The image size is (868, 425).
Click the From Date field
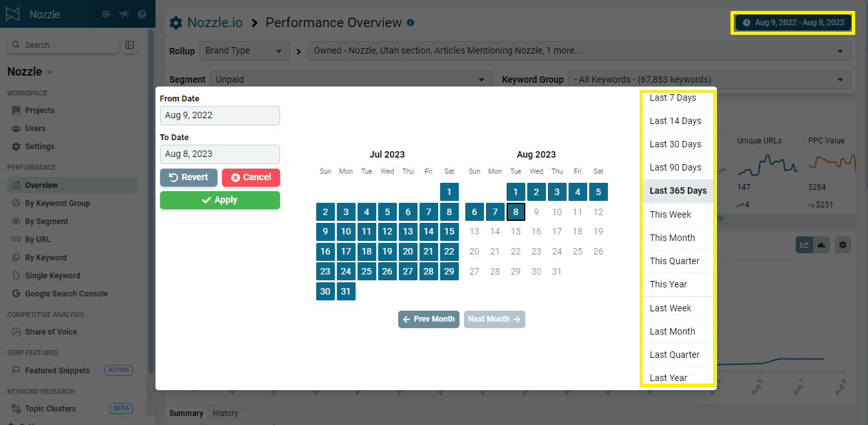[x=220, y=116]
